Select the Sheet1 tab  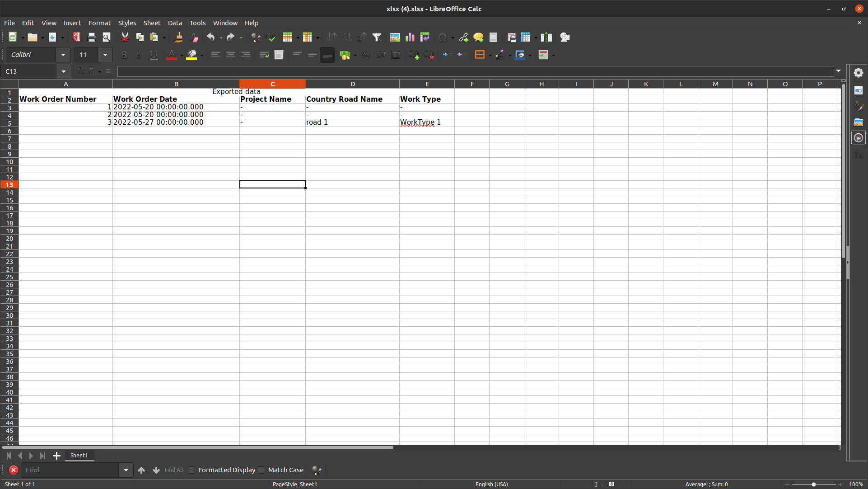79,456
